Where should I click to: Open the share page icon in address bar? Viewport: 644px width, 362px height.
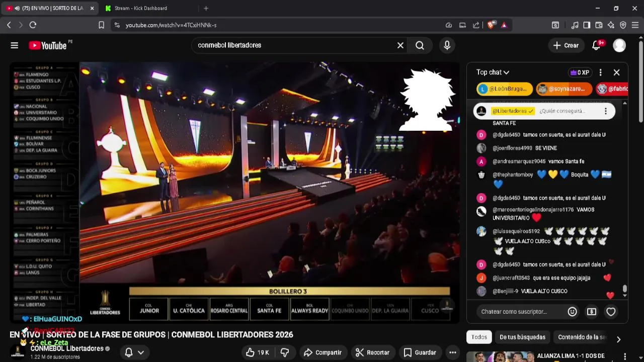476,25
